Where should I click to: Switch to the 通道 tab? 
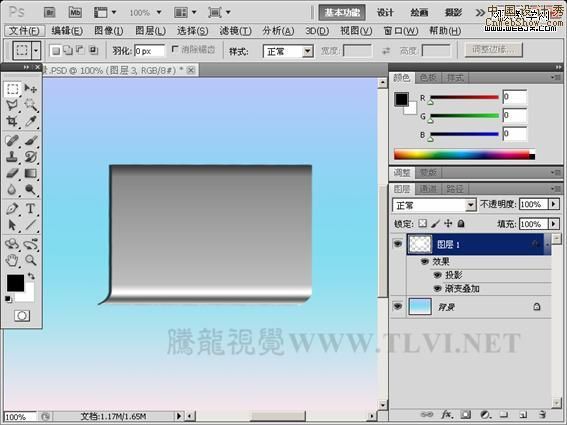click(x=428, y=189)
